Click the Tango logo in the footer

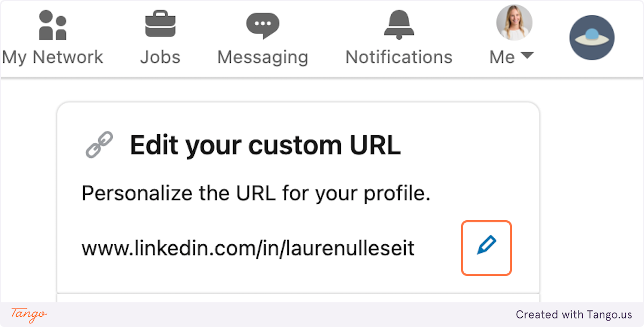(x=29, y=314)
